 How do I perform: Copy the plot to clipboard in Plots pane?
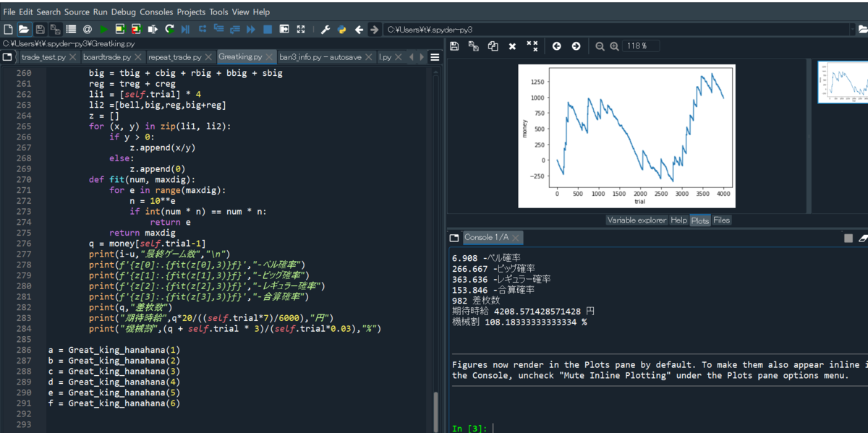coord(493,46)
